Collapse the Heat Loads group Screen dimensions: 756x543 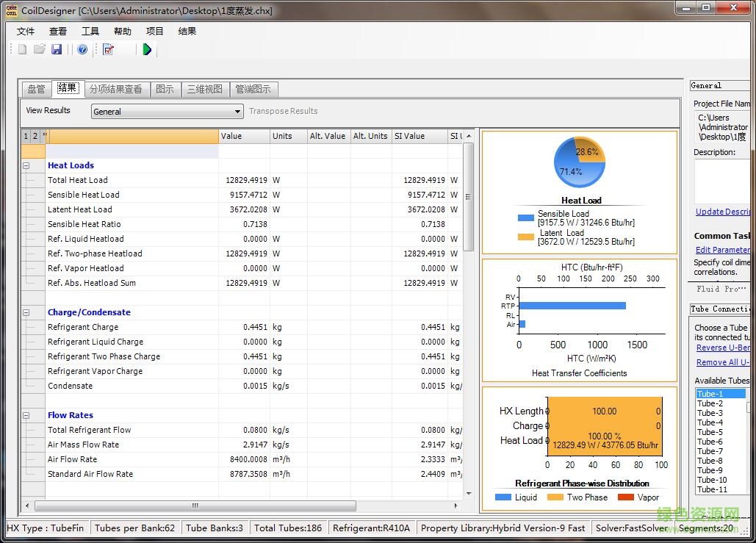(x=26, y=166)
